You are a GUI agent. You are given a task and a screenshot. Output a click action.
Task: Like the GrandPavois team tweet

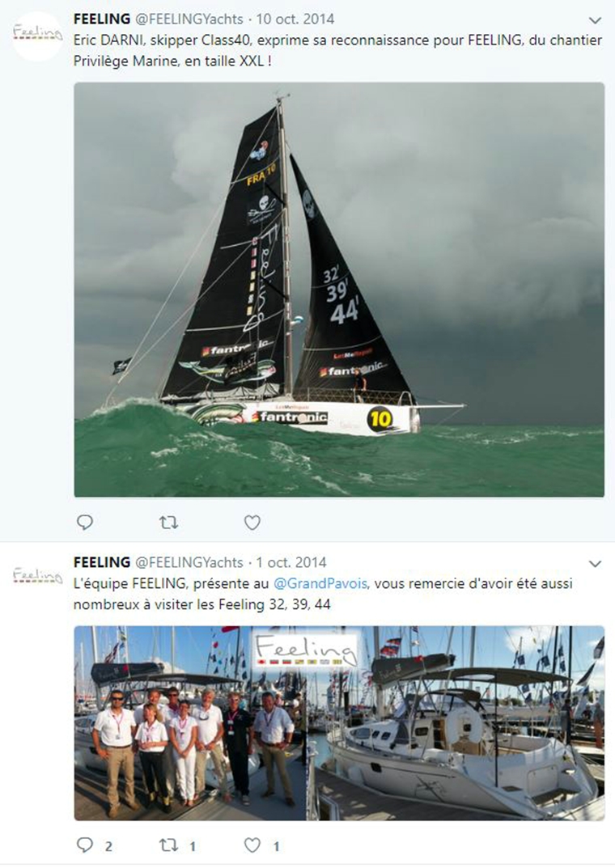point(252,845)
